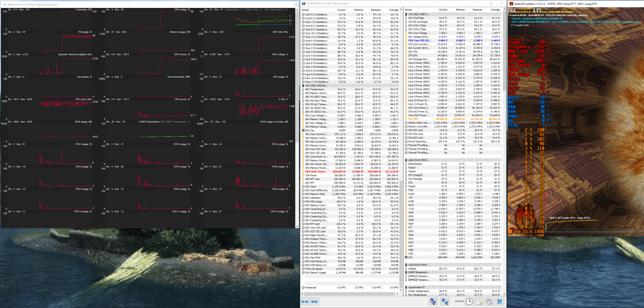Click the thermometer icon of GPU Temperature row
644x308 pixels.
coord(303,89)
